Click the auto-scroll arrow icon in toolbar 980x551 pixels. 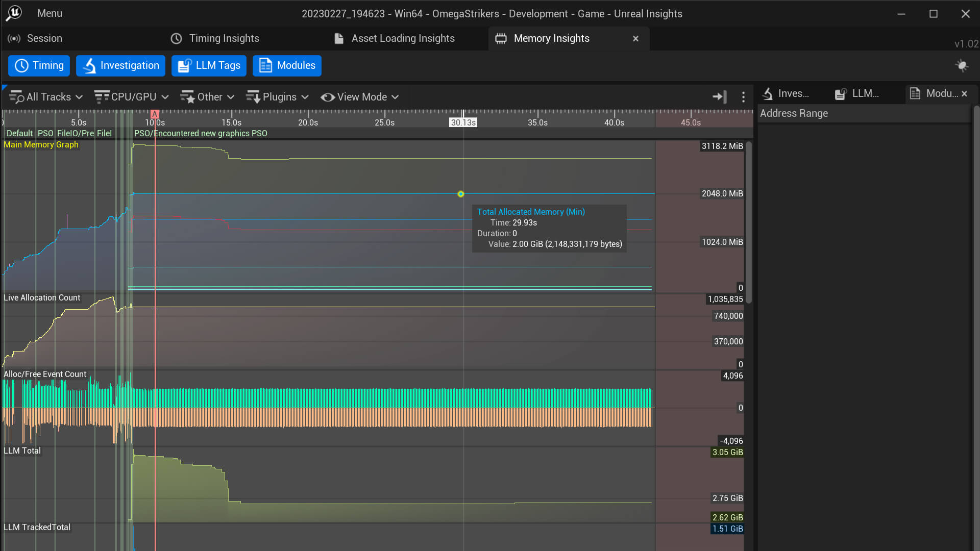tap(719, 97)
